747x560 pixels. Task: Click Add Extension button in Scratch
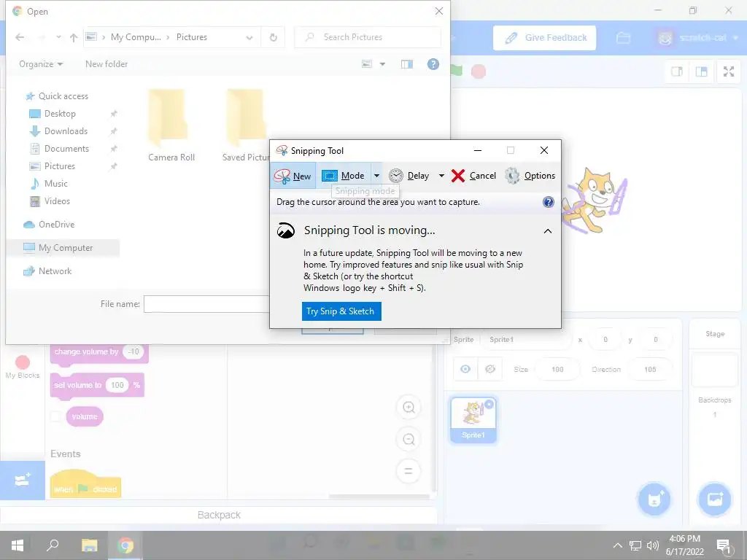23,480
